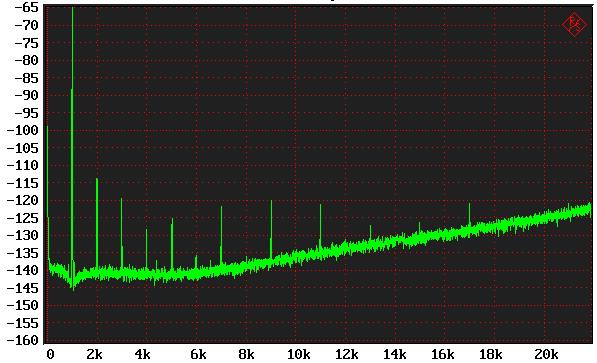The image size is (597, 363).
Task: Select the -95 axis value
Action: pyautogui.click(x=26, y=113)
